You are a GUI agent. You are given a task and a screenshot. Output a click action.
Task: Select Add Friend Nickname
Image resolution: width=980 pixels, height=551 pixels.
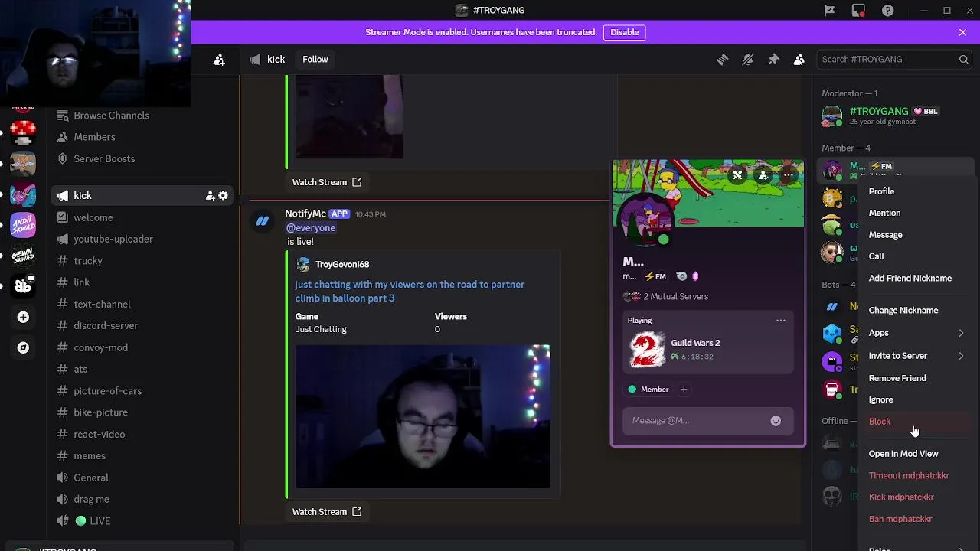coord(916,278)
